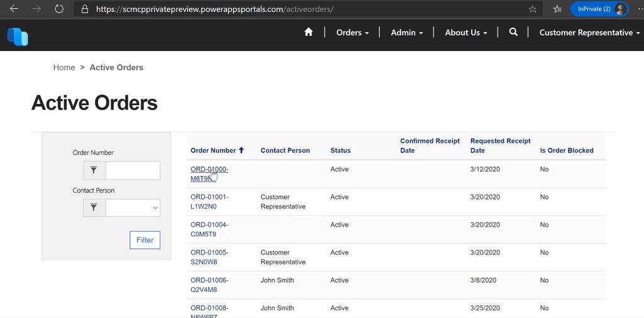
Task: Open the InPrivate profile badge
Action: pos(599,9)
